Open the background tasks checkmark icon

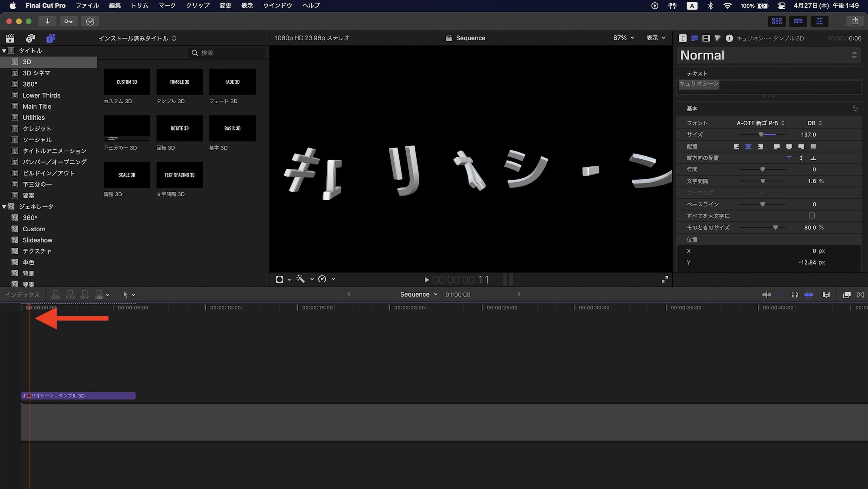click(90, 21)
